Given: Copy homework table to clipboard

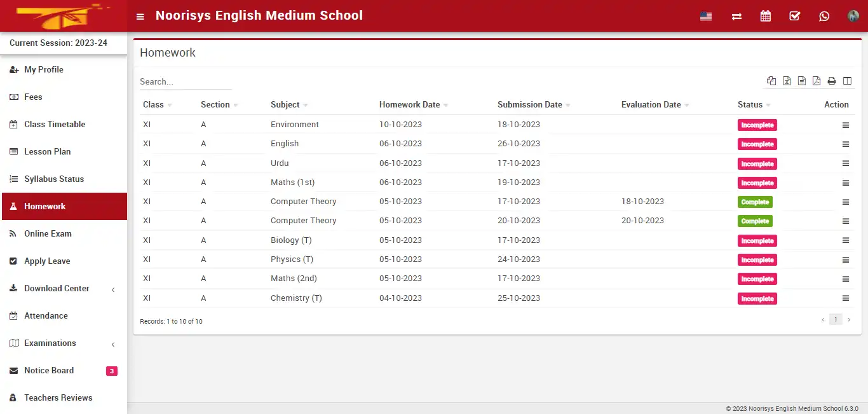Looking at the screenshot, I should click(771, 81).
